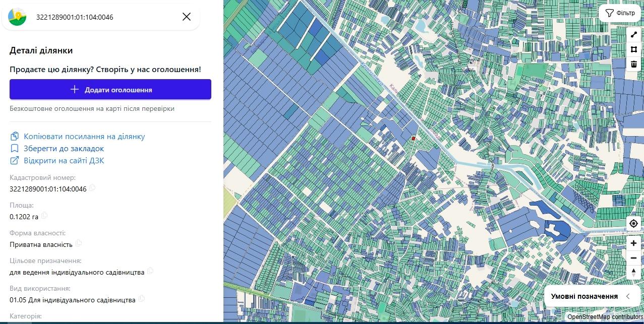
Task: Locate my position on the map
Action: (x=634, y=224)
